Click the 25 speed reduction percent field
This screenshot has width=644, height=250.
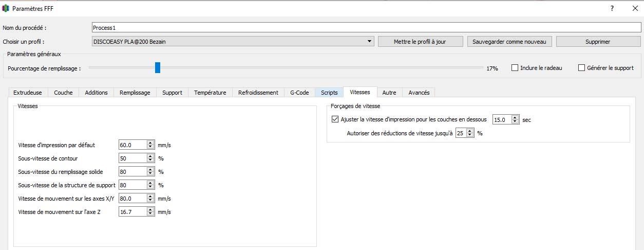point(461,133)
